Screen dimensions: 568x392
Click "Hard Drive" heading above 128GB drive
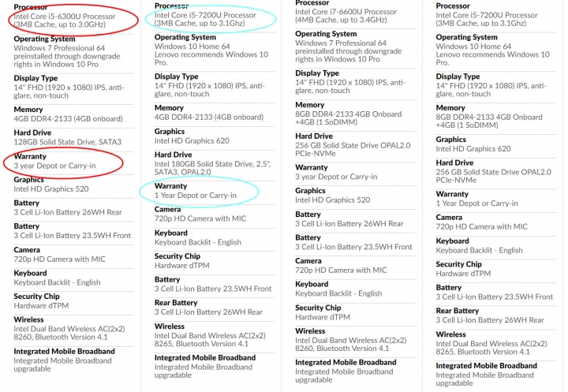(32, 133)
